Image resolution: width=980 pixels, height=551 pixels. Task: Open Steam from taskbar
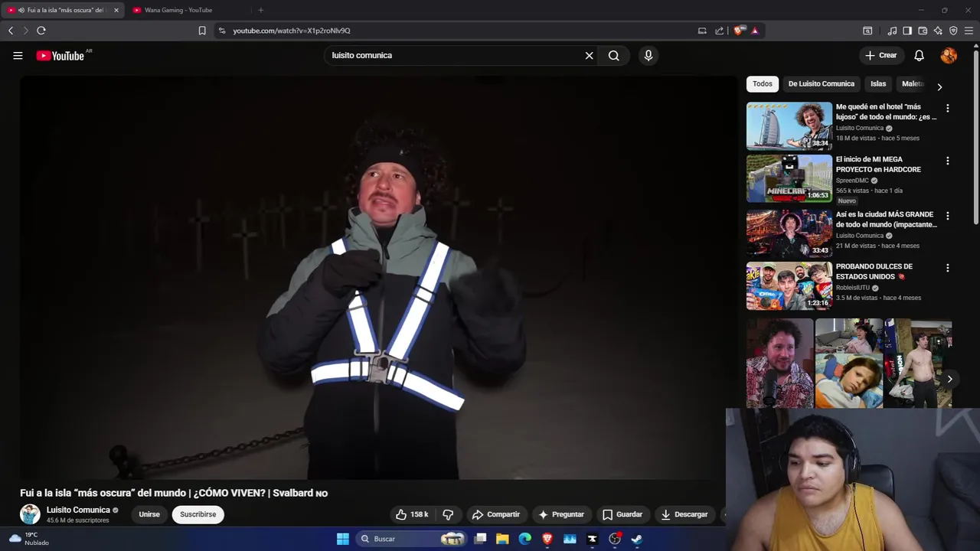[636, 539]
